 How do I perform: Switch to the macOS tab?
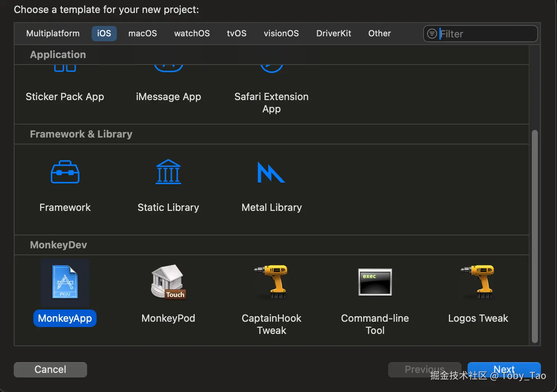tap(142, 34)
